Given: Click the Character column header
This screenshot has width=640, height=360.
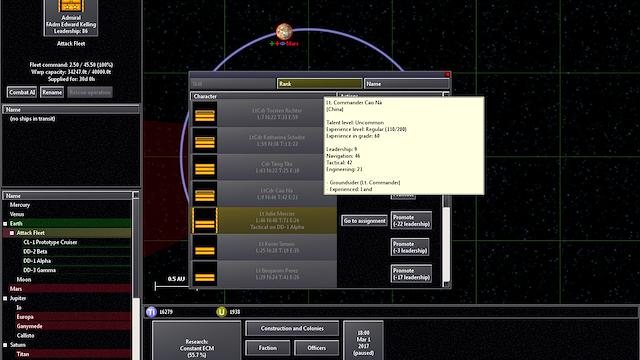Looking at the screenshot, I should [x=263, y=96].
